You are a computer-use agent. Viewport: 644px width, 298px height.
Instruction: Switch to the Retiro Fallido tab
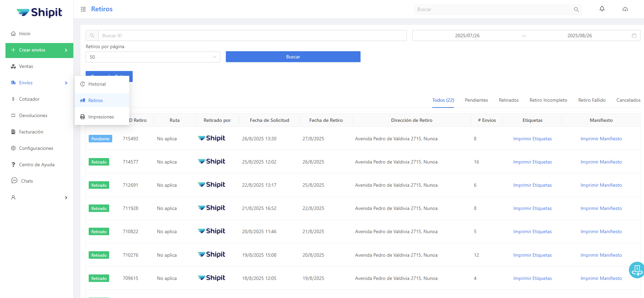click(592, 100)
